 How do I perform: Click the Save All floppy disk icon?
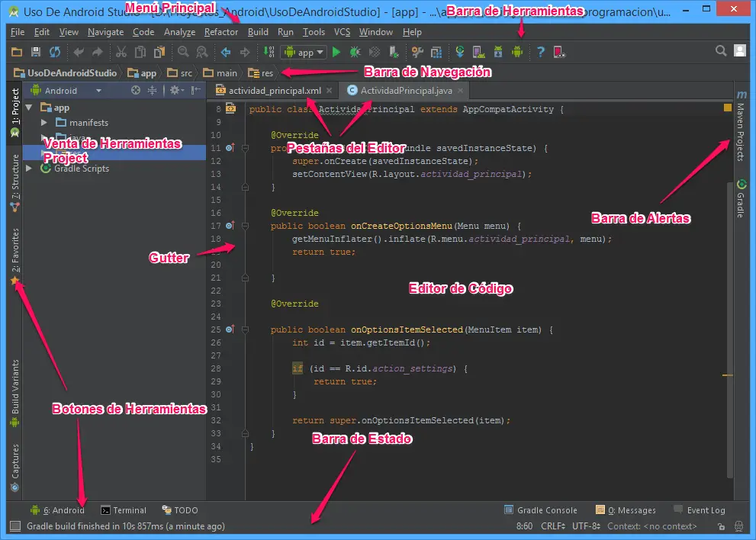tap(36, 52)
